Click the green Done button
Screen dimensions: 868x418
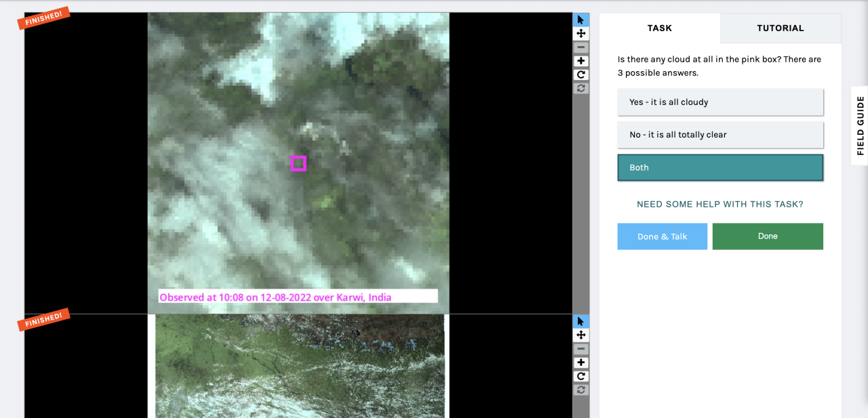tap(768, 236)
